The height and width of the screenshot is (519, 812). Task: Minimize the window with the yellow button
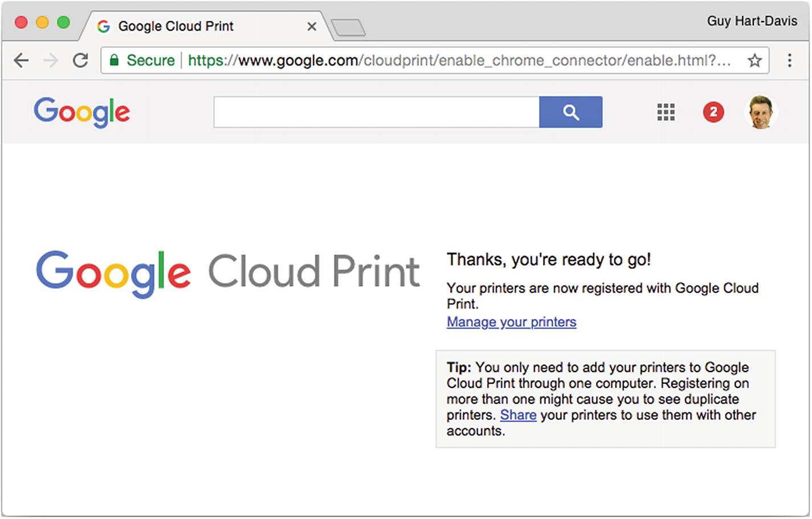pyautogui.click(x=42, y=23)
